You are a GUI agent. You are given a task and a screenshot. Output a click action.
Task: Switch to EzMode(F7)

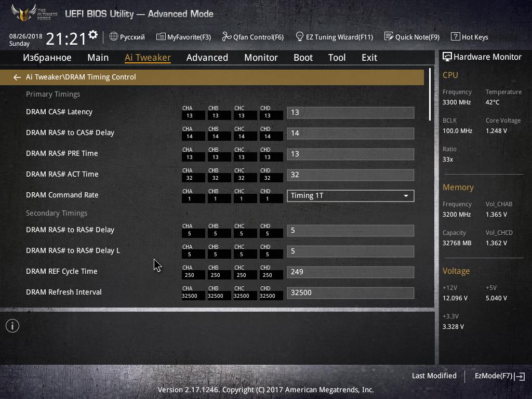tap(494, 376)
